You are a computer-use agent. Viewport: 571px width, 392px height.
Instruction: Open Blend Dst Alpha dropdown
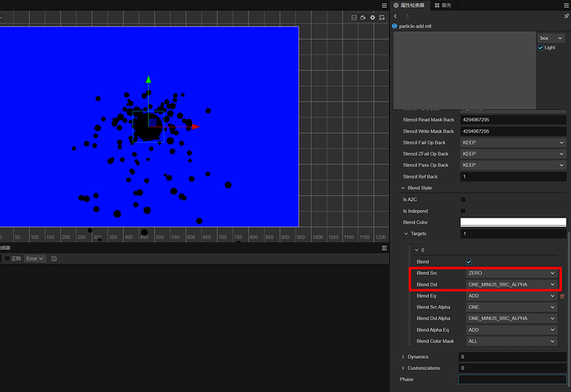click(511, 318)
